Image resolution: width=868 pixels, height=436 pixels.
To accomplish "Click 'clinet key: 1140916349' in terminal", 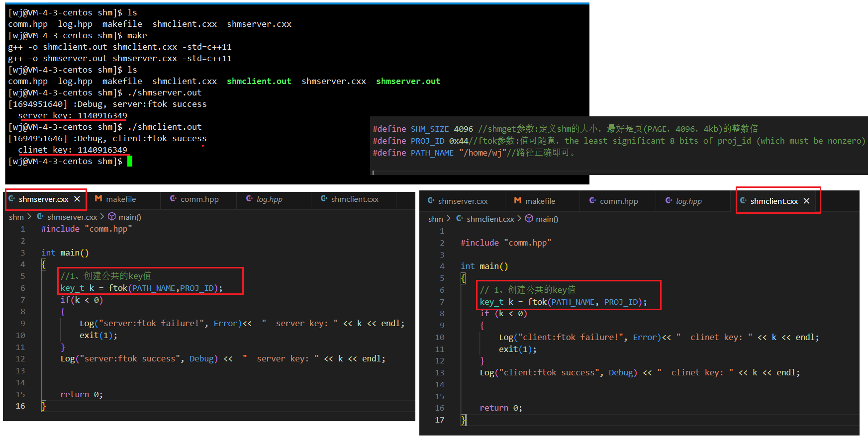I will click(73, 150).
